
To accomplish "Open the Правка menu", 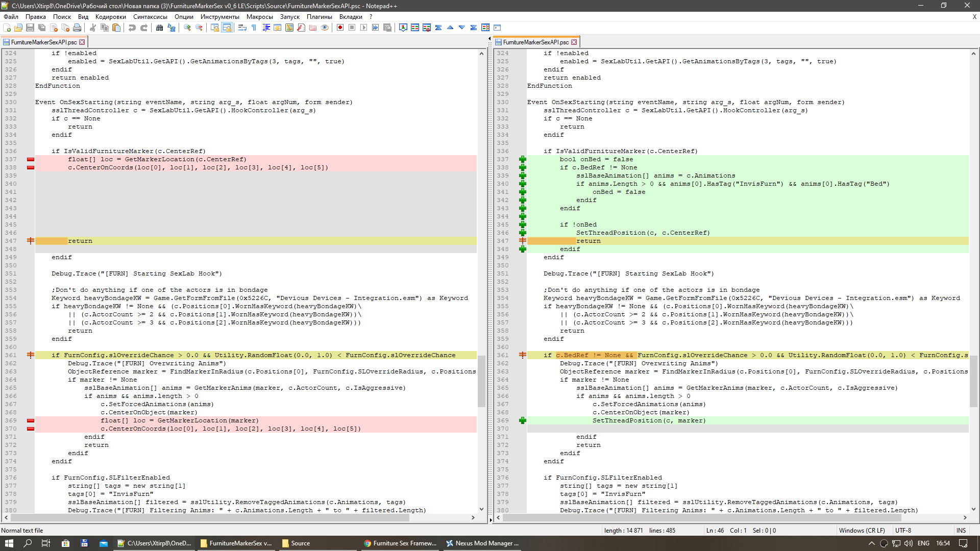I will click(x=36, y=17).
